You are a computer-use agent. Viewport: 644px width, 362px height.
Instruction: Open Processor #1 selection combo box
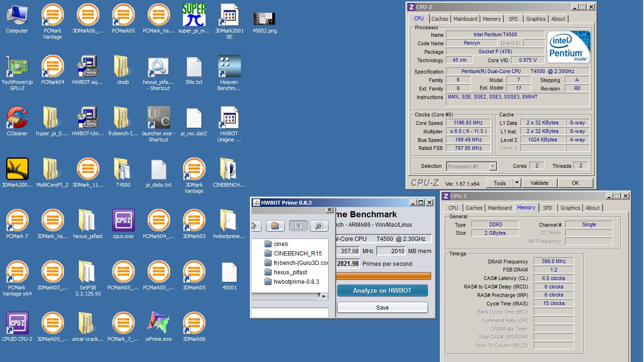tap(471, 166)
